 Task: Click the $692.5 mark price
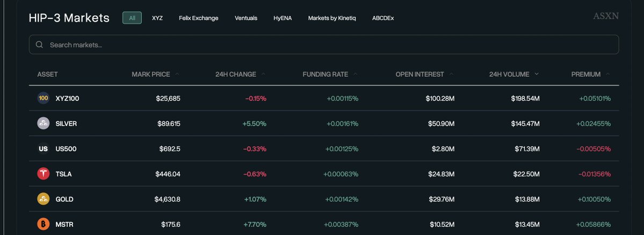coord(170,148)
